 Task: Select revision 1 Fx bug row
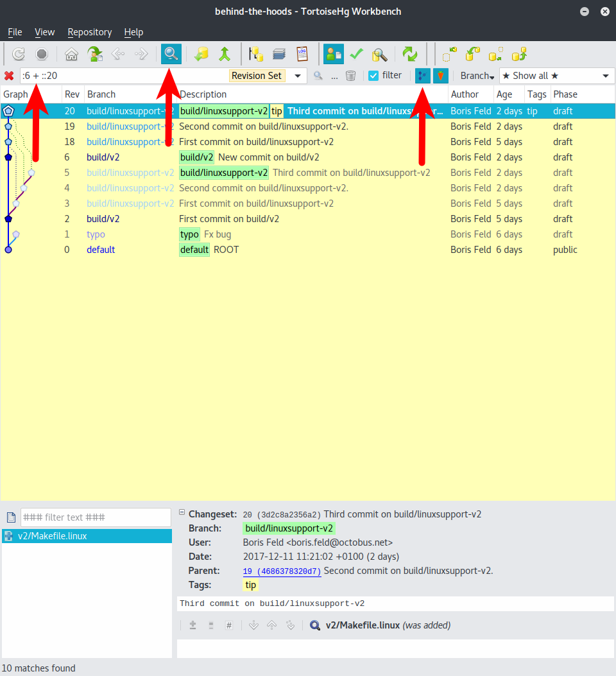[x=308, y=234]
